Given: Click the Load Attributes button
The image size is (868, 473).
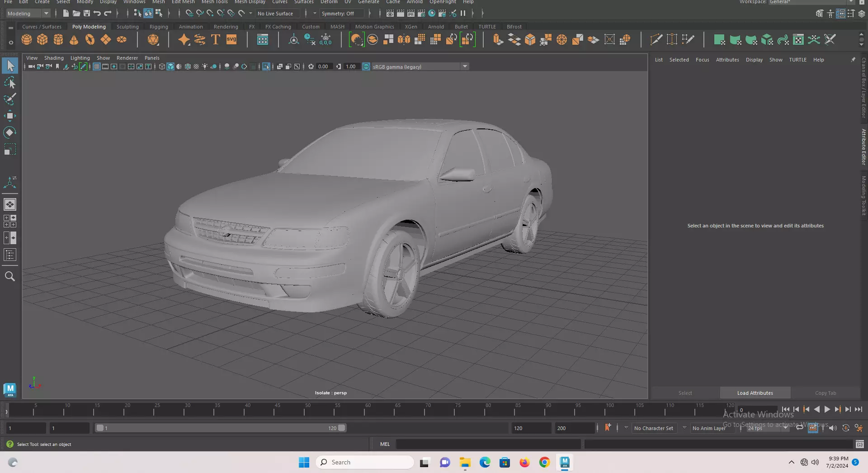Looking at the screenshot, I should (755, 393).
